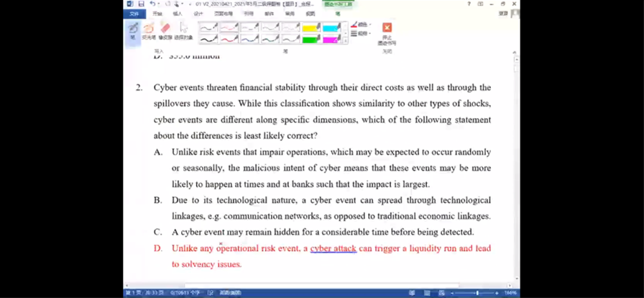Click language indicator in status bar
This screenshot has height=298, width=644.
tap(230, 293)
